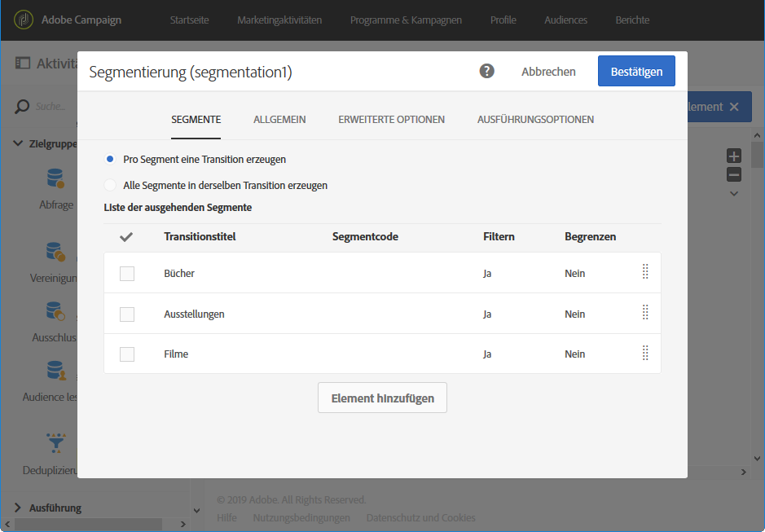Tick the checkbox for Filme segment
765x532 pixels.
click(127, 354)
